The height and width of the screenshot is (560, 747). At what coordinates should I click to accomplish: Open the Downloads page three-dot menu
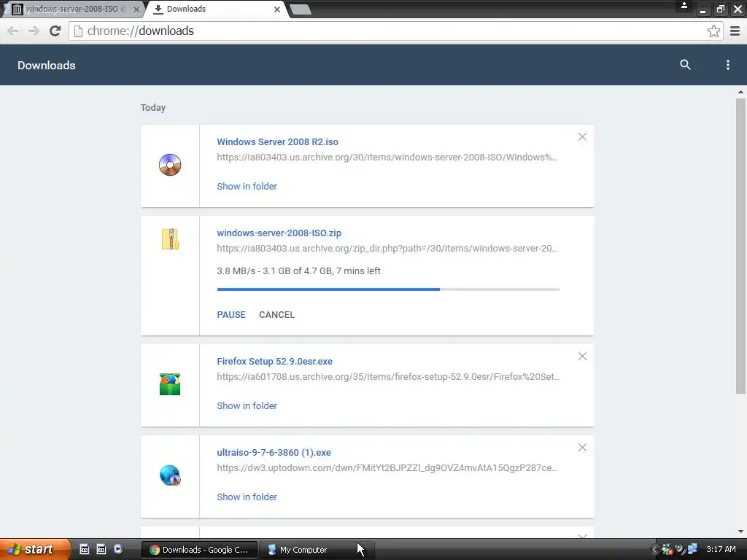point(727,65)
